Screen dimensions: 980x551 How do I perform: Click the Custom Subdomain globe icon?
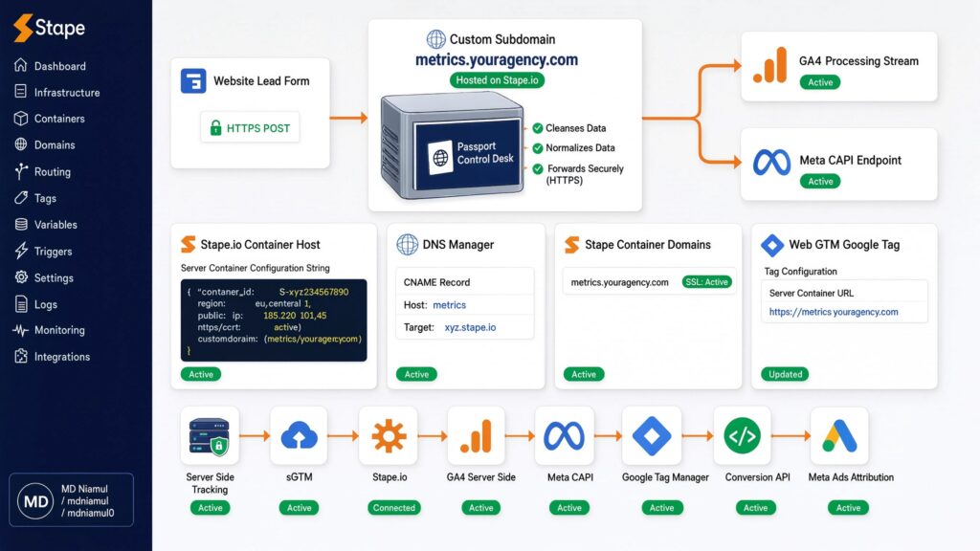435,39
